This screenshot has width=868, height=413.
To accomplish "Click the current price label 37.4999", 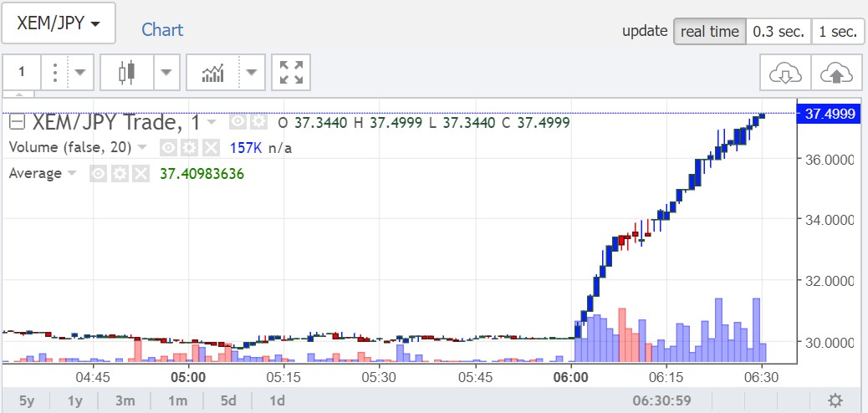I will (x=829, y=114).
